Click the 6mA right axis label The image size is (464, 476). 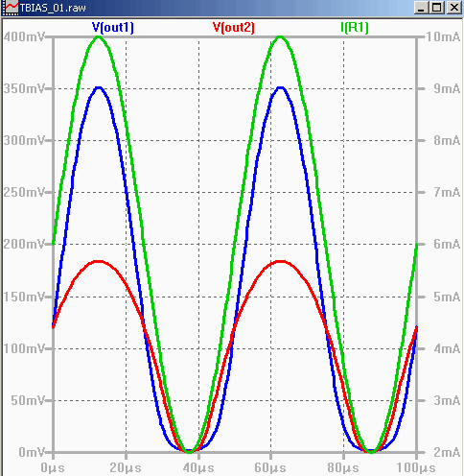point(447,245)
